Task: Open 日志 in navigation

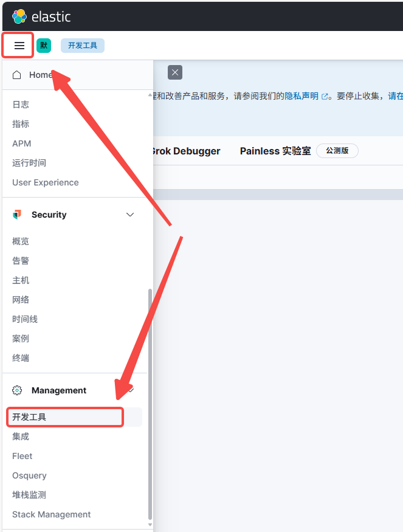Action: tap(21, 105)
